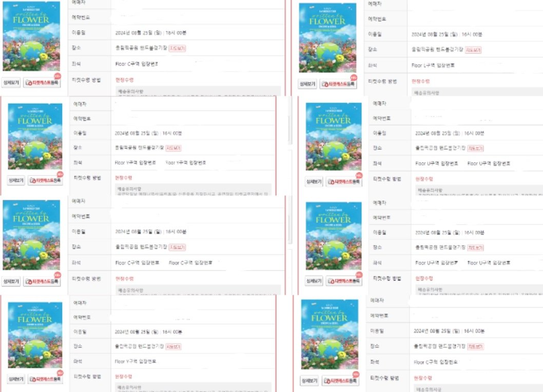Screen dimensions: 543x392
Task: Click 상세보기 in upper two-seat Floor U구역 card
Action: tap(314, 182)
